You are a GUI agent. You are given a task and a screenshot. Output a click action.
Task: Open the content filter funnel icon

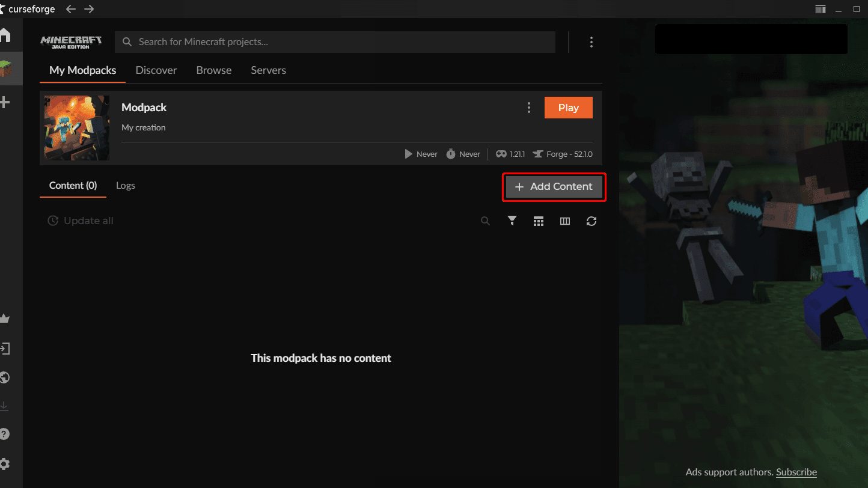[512, 221]
